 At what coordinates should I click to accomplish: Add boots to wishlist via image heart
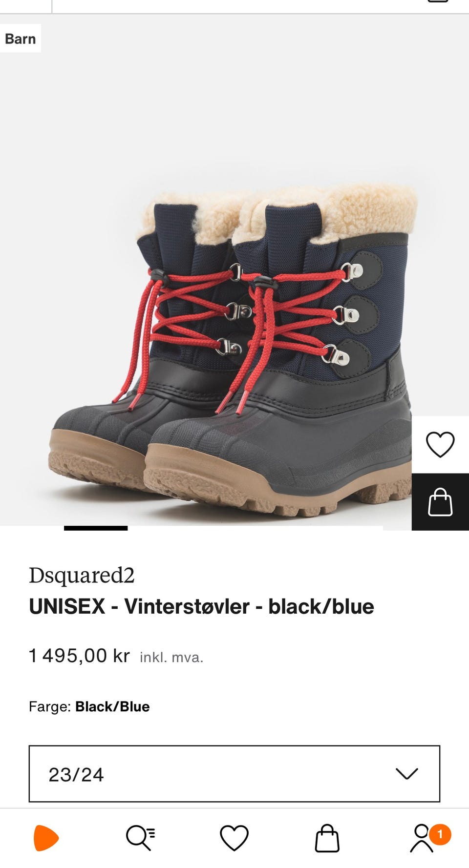440,445
